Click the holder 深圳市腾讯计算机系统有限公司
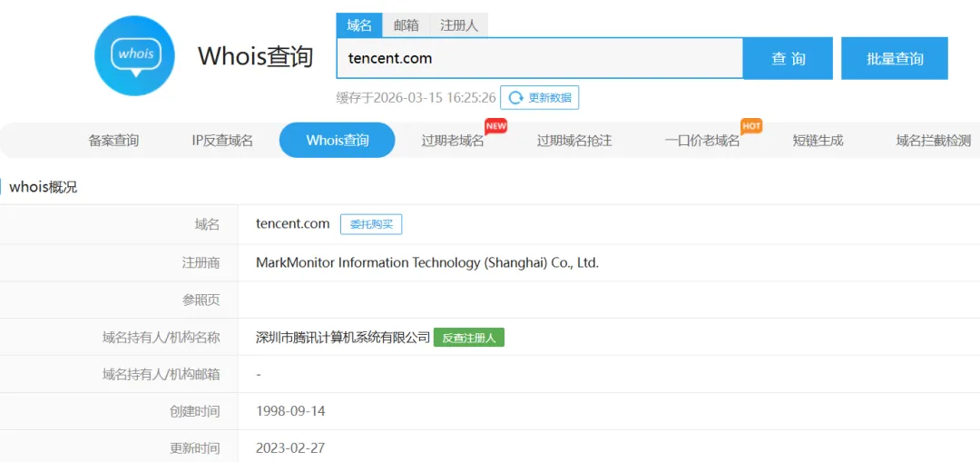Viewport: 980px width, 462px height. pos(343,338)
